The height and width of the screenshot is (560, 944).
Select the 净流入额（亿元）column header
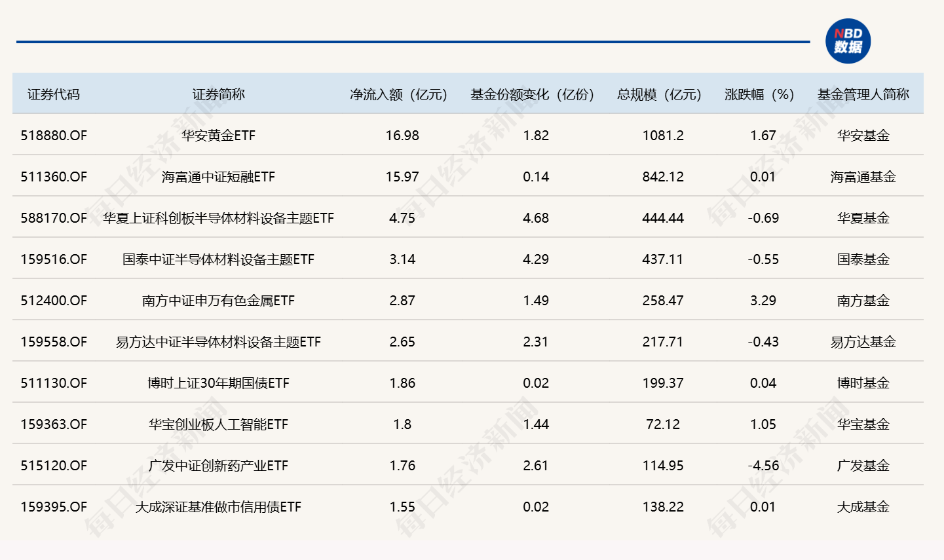click(398, 94)
